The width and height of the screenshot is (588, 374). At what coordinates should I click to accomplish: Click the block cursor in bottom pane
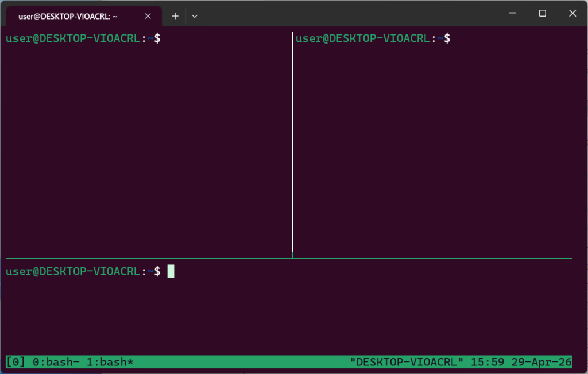coord(171,271)
